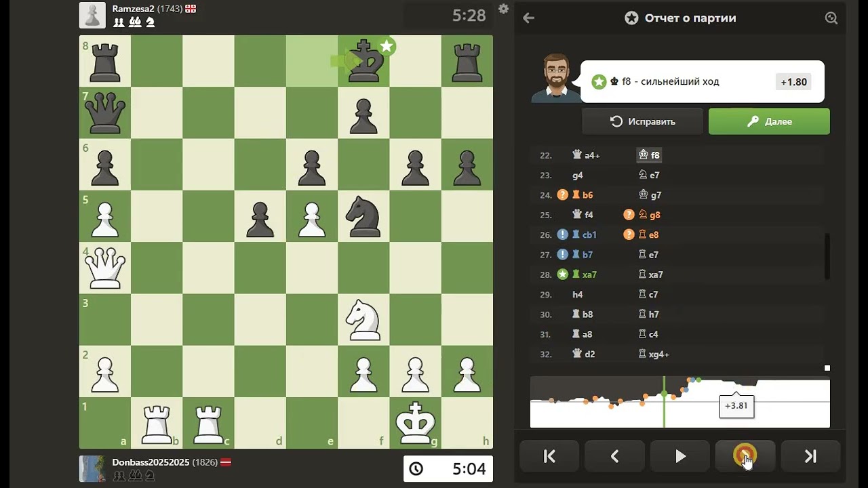Select the black rook on h8
Screen dimensions: 868x488
(467, 61)
